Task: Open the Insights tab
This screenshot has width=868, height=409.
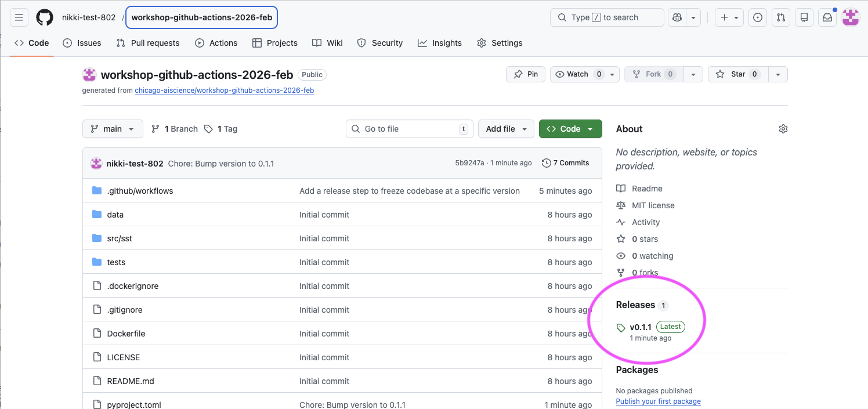Action: point(439,42)
